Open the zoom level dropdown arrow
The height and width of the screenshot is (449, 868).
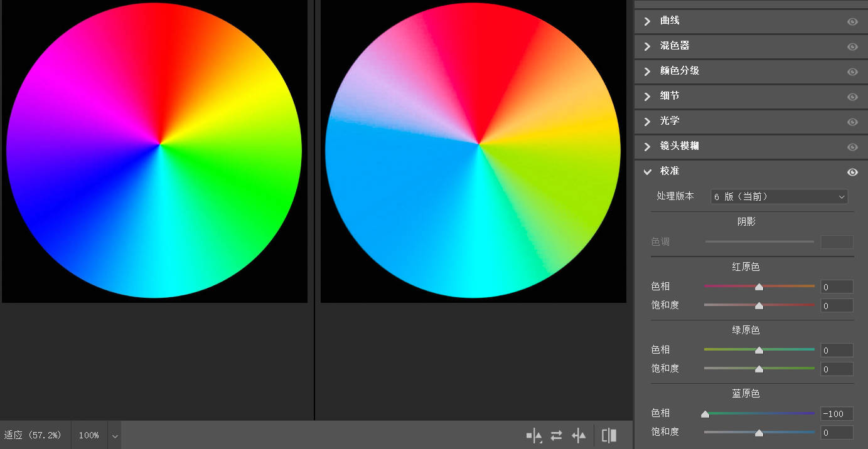pyautogui.click(x=114, y=435)
